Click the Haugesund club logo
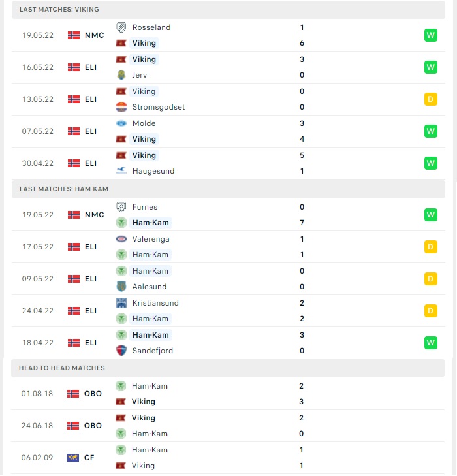This screenshot has width=457, height=476. [121, 171]
